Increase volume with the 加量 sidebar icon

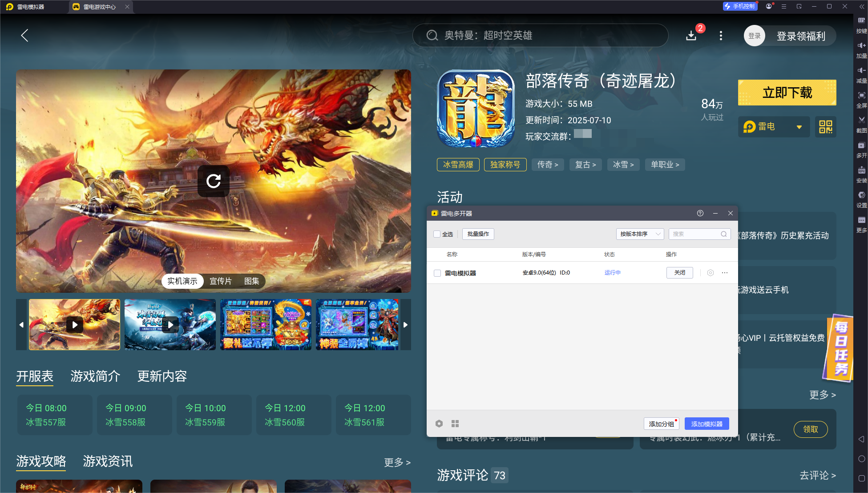861,50
